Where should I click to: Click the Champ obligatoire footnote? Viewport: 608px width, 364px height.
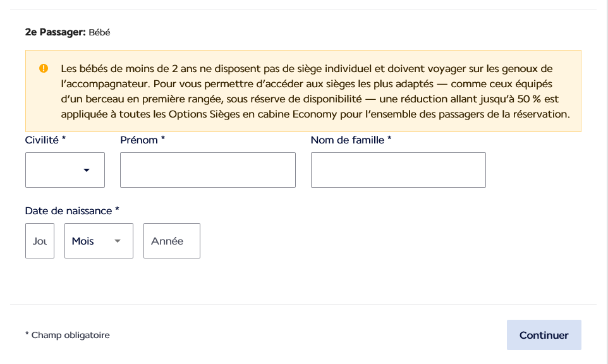(x=68, y=335)
